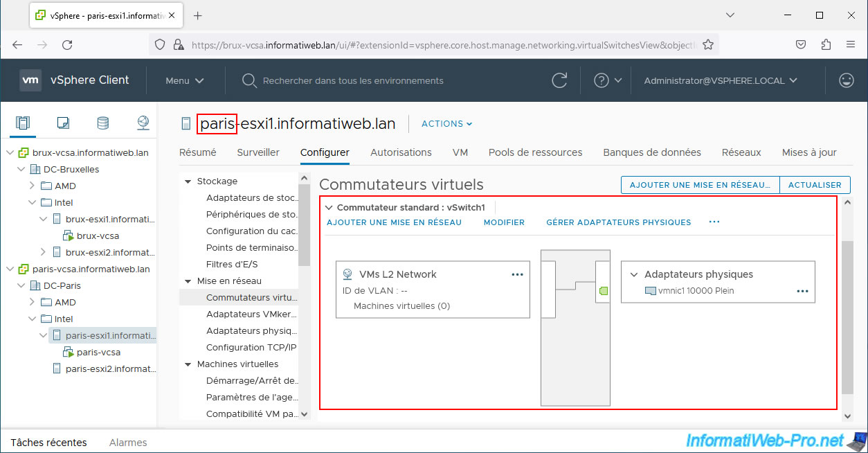
Task: Open Administrator@VSPHERE.LOCAL user dropdown
Action: [721, 80]
